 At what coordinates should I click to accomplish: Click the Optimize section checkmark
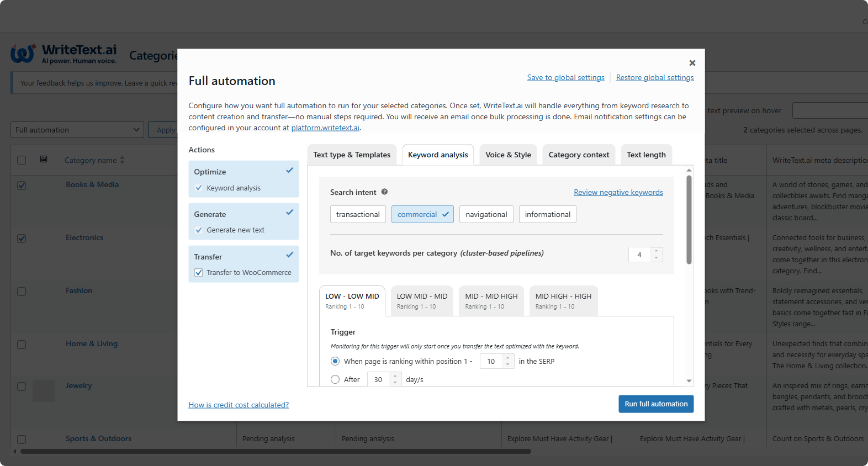[x=289, y=171]
